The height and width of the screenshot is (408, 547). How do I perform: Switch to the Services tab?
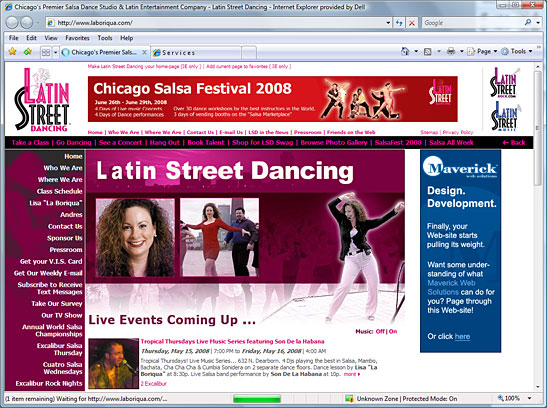click(x=196, y=53)
